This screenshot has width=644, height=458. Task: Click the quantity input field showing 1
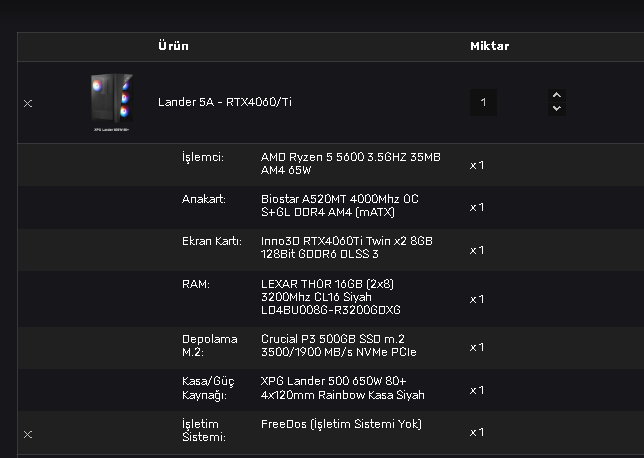pos(483,102)
